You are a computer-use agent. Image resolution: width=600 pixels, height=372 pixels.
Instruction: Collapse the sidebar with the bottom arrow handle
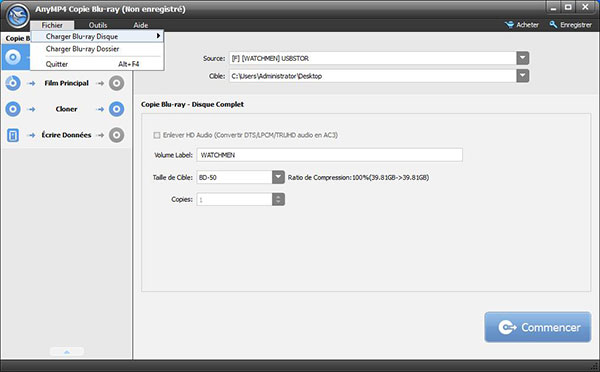(x=67, y=351)
